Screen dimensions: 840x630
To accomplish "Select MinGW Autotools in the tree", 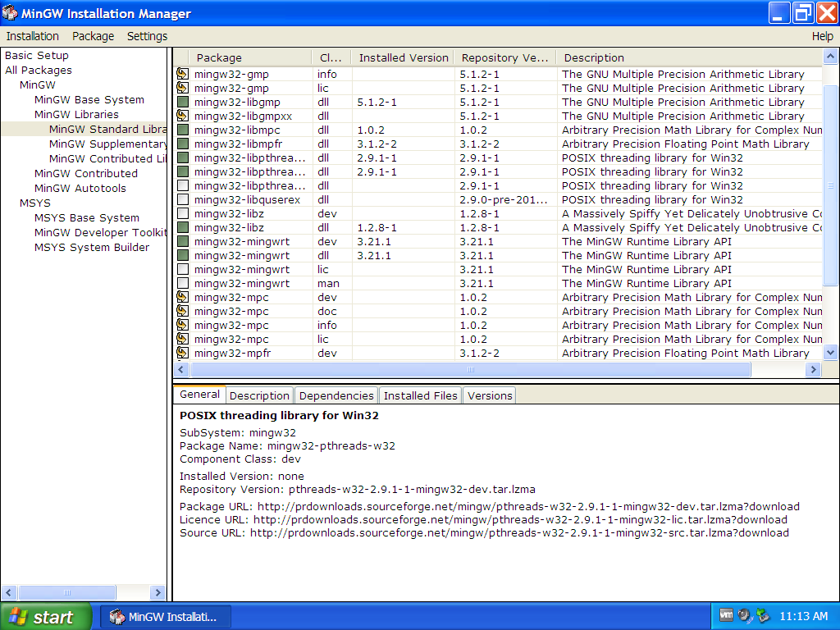I will pos(80,188).
